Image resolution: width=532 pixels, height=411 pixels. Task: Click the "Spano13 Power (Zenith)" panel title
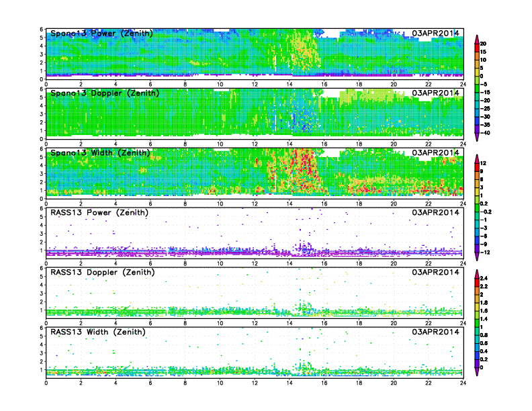(x=101, y=33)
